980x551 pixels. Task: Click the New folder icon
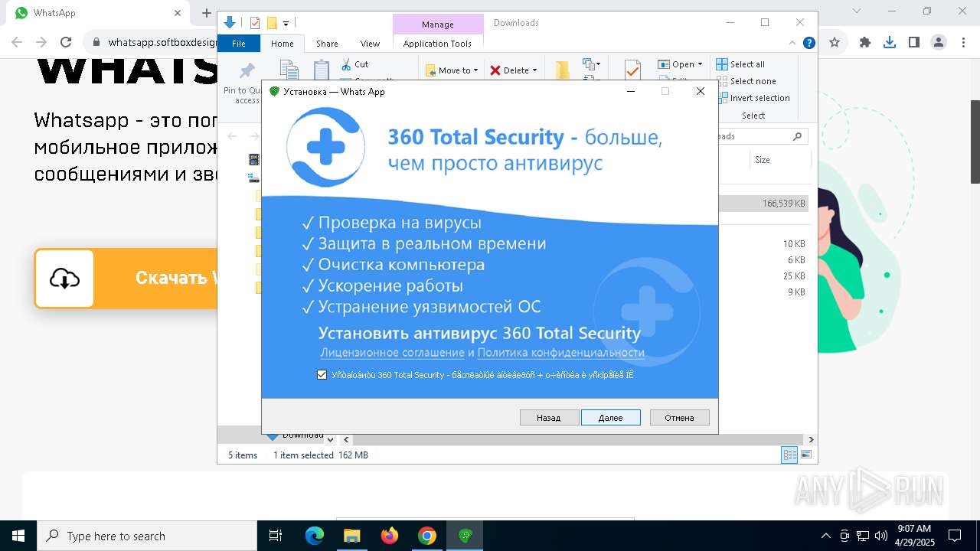(563, 70)
